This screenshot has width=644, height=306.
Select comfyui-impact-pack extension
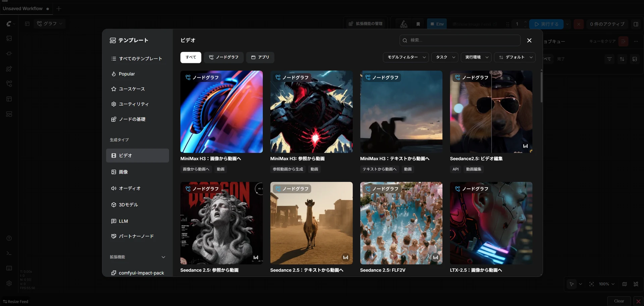[138, 273]
